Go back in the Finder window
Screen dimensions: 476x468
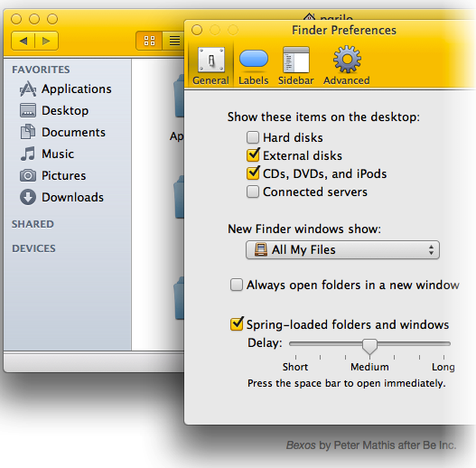click(23, 41)
